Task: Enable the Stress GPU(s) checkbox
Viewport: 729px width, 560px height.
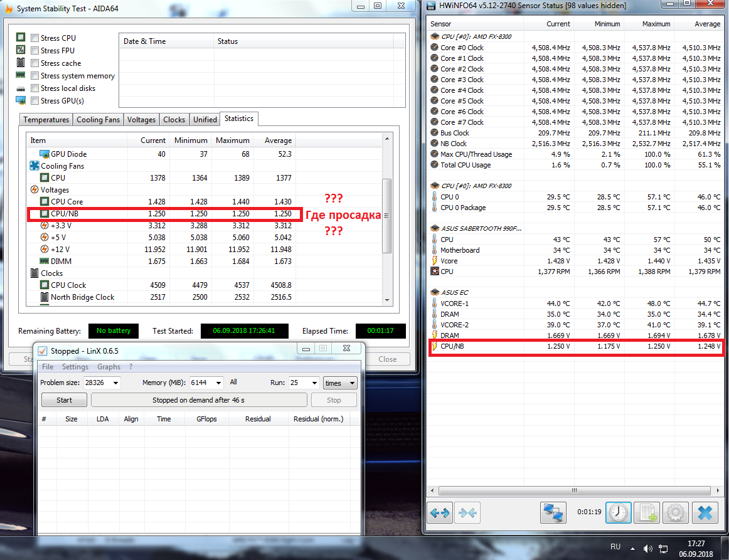Action: [35, 100]
